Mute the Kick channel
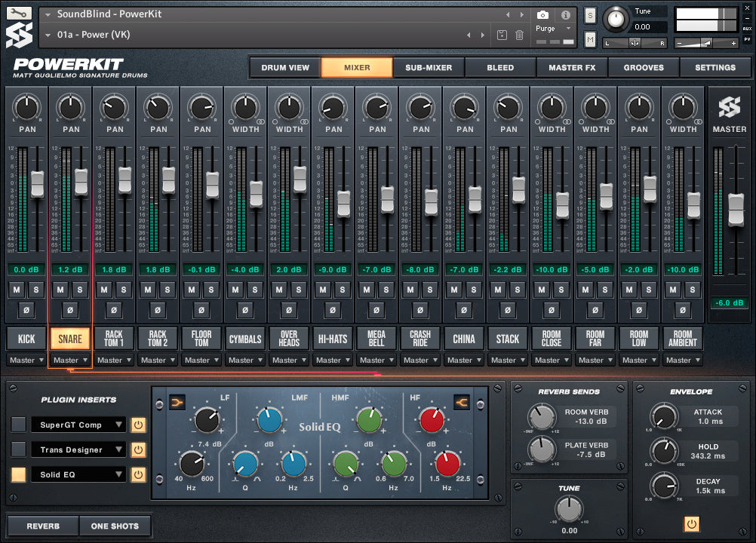The height and width of the screenshot is (543, 756). tap(17, 290)
